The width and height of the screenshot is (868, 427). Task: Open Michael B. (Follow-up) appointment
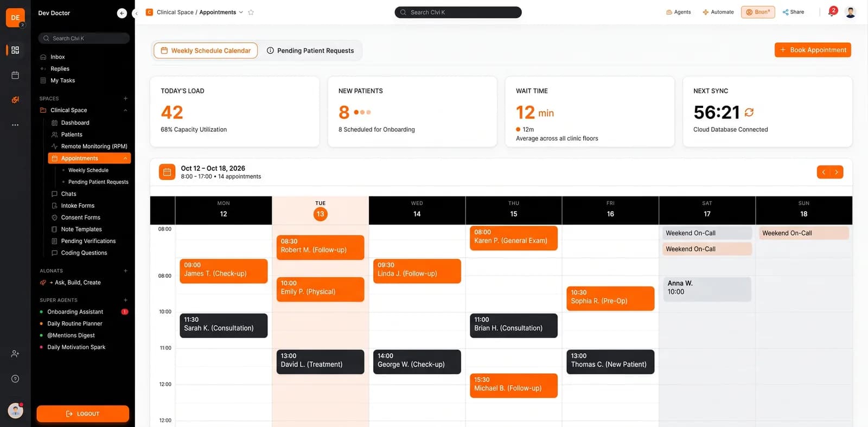tap(514, 386)
